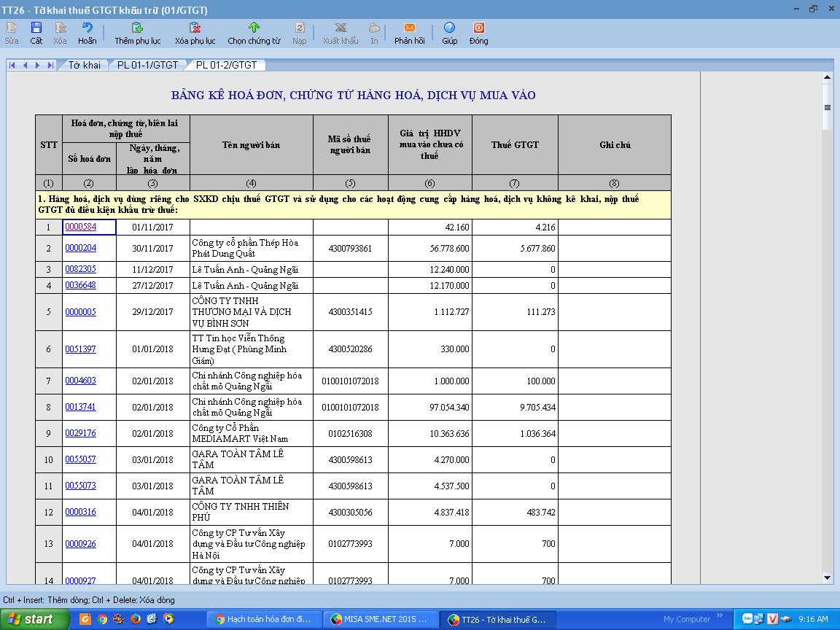
Task: Click Chrome quick launch icon in taskbar
Action: 102,619
